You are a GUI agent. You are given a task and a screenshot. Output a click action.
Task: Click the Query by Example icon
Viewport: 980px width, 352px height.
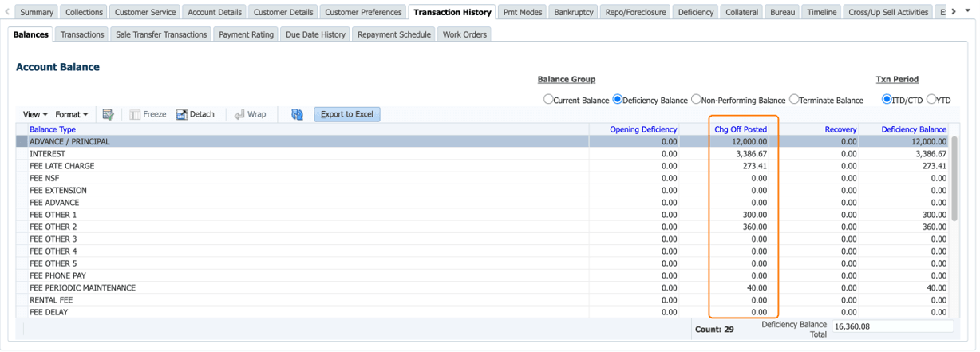click(x=109, y=114)
